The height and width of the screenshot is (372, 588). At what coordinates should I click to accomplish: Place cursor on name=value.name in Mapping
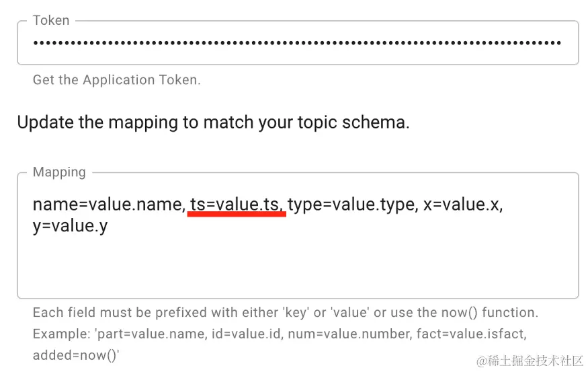(108, 204)
